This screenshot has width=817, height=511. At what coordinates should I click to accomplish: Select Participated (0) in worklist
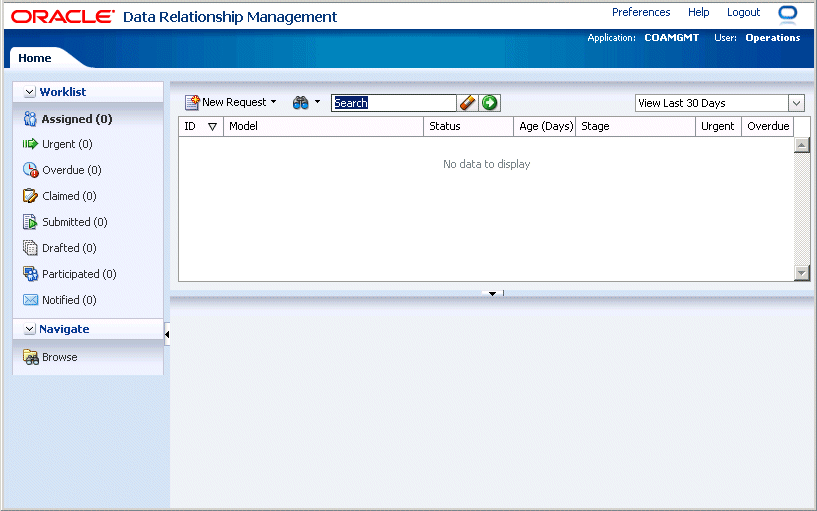(x=79, y=275)
